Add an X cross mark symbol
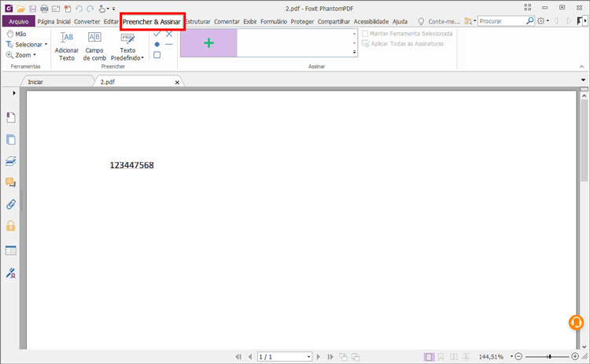This screenshot has width=590, height=364. coord(169,34)
